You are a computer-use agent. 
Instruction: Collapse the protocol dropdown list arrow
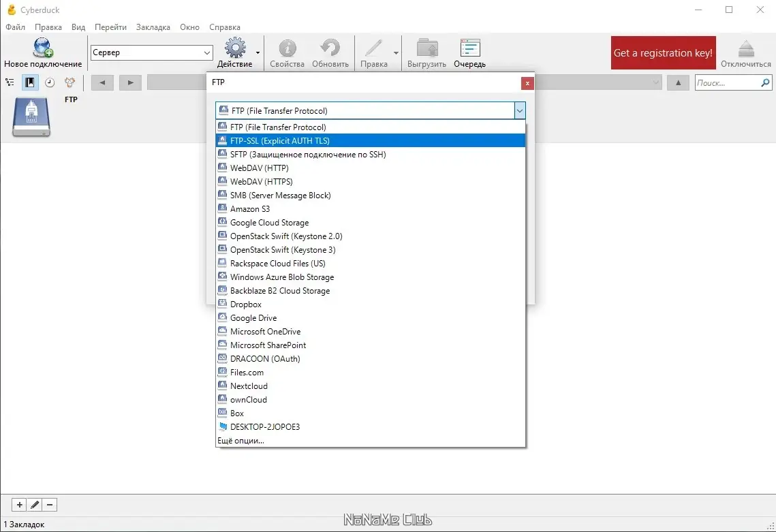(x=520, y=111)
